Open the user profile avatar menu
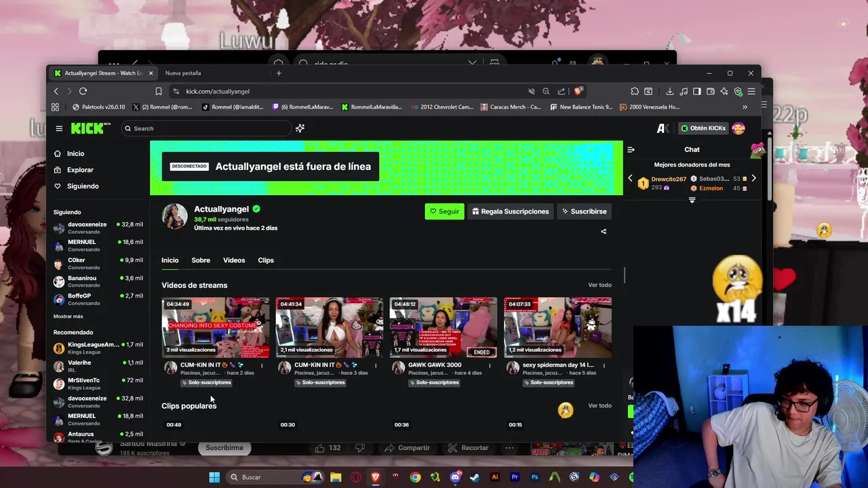This screenshot has height=488, width=868. pos(738,128)
